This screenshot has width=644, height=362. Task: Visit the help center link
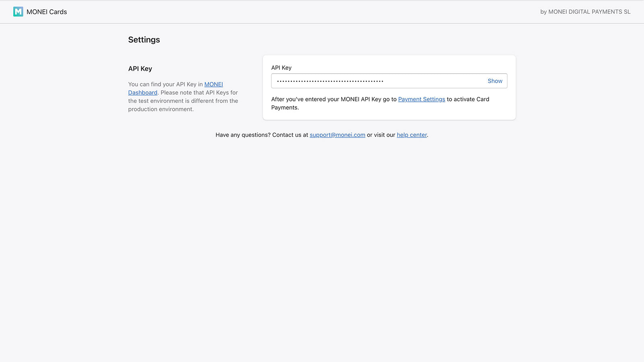click(412, 135)
